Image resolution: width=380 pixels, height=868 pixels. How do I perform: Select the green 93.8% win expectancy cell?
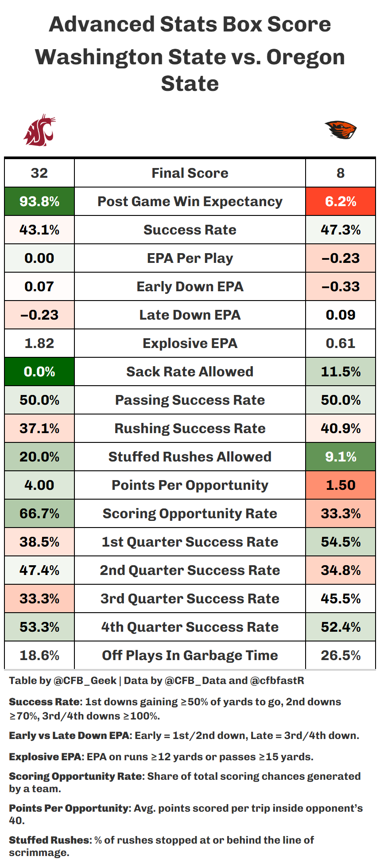click(39, 202)
